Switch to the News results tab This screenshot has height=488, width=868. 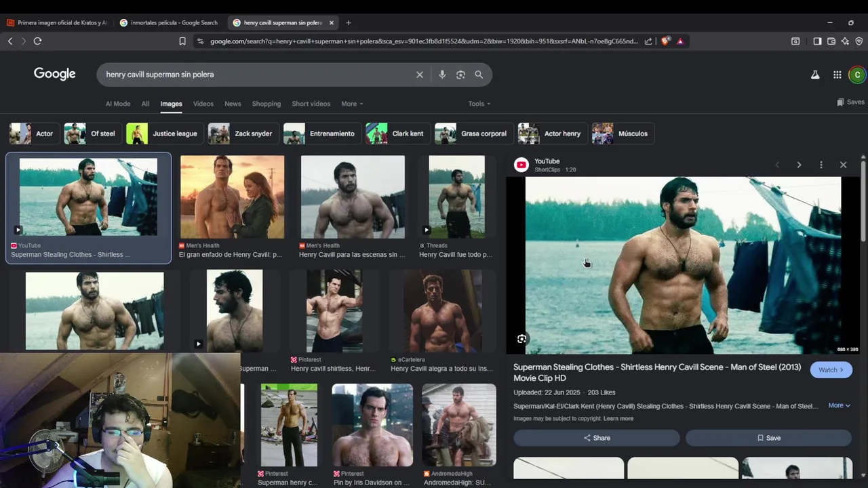(x=233, y=104)
